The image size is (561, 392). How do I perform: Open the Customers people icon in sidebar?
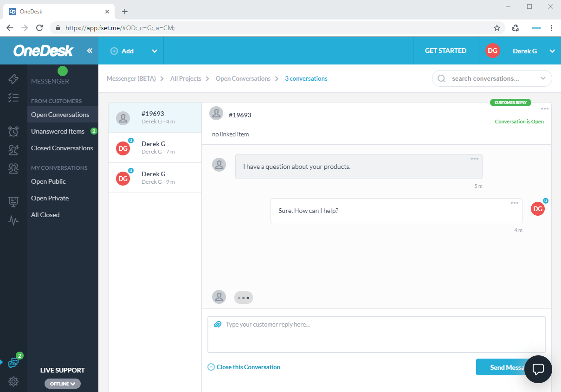(13, 169)
